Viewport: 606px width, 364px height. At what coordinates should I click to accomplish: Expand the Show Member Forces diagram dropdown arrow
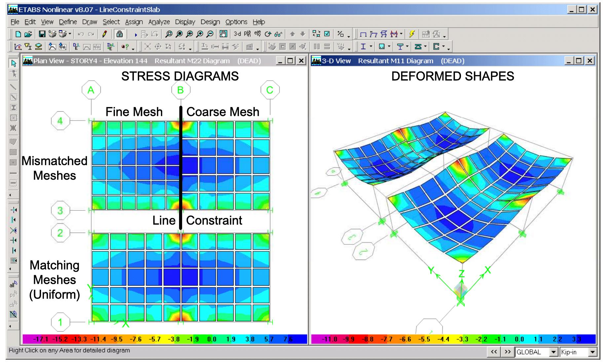[401, 34]
